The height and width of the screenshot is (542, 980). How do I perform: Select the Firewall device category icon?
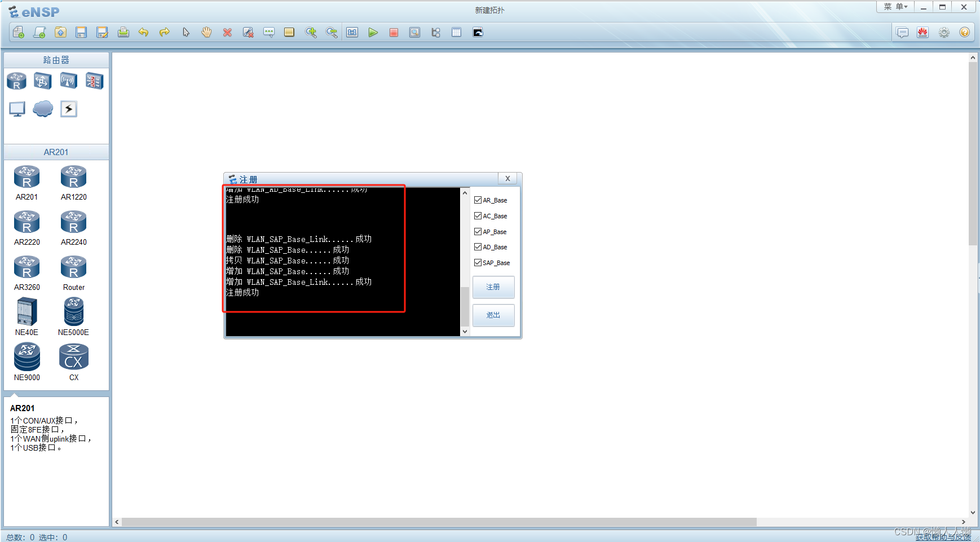94,81
